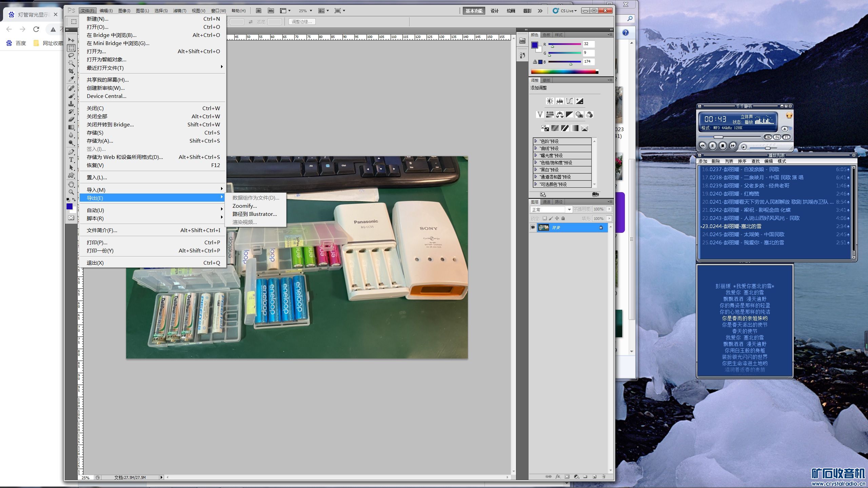Select the Horizontal Type tool
The image size is (868, 488).
click(x=71, y=160)
